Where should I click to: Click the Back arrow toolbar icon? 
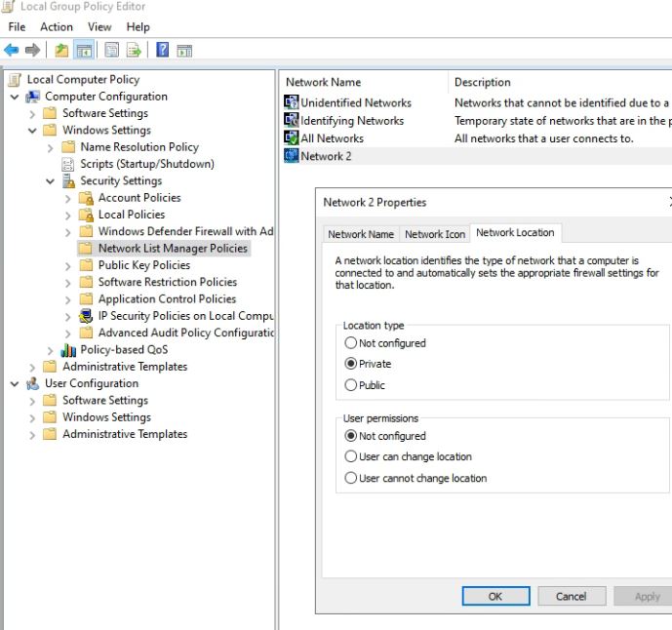tap(12, 50)
